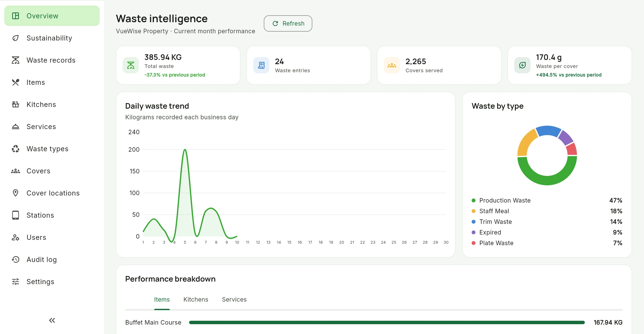Switch to the Kitchens breakdown tab
The width and height of the screenshot is (644, 334).
(x=196, y=299)
